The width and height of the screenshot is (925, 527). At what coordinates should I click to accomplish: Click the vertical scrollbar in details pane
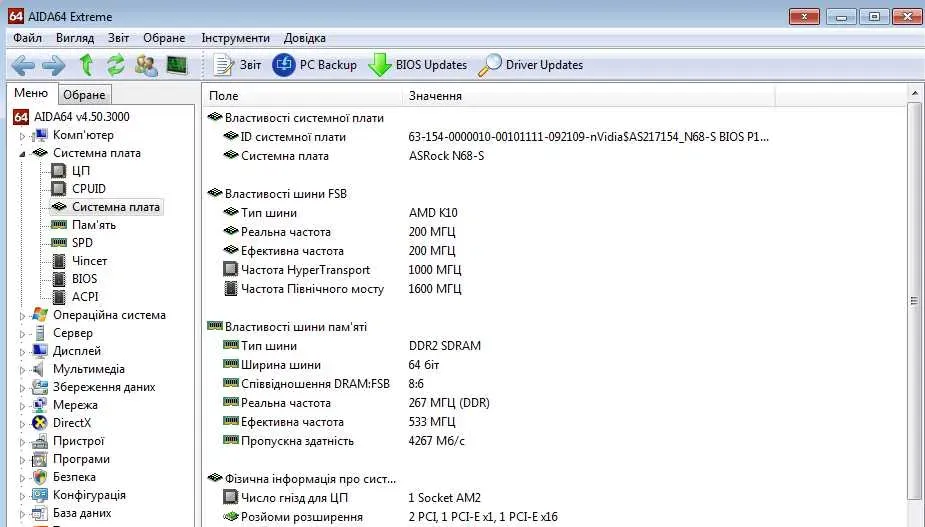(915, 300)
